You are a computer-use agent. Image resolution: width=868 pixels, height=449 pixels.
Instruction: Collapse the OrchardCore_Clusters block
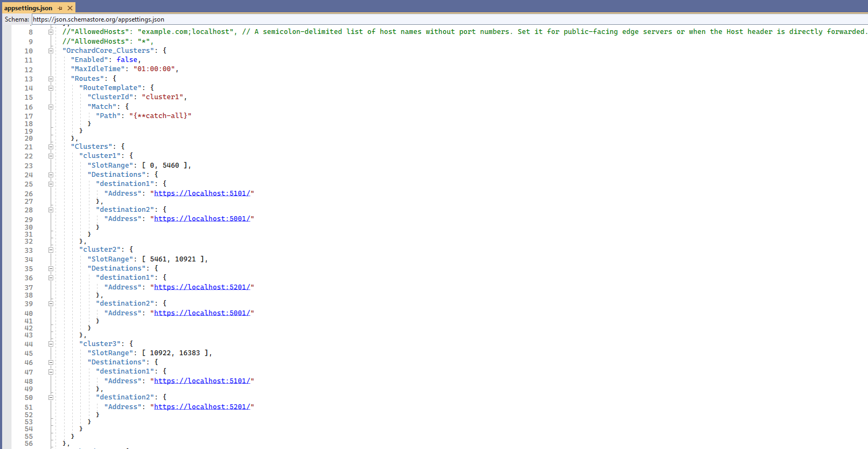[51, 51]
